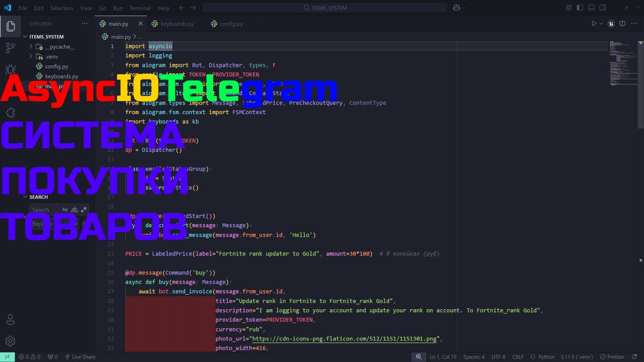Click the Ln 1, Col 15 status item

point(443,357)
